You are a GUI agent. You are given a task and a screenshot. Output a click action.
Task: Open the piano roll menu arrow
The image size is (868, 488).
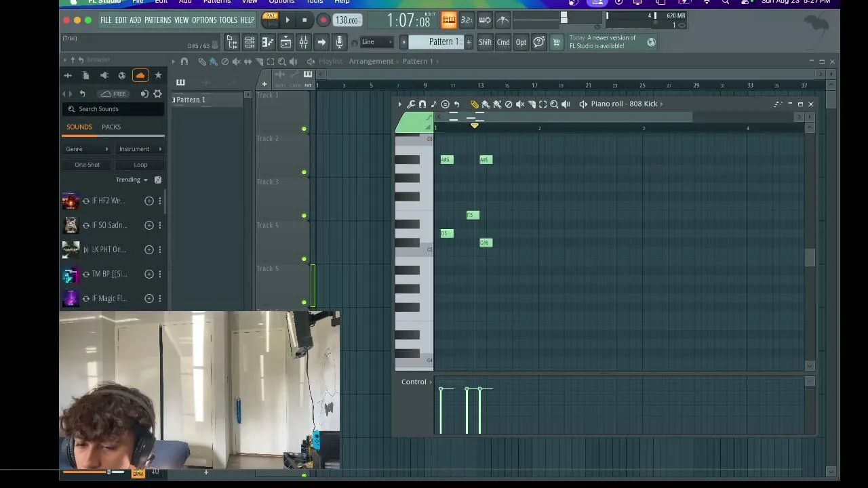(x=399, y=104)
